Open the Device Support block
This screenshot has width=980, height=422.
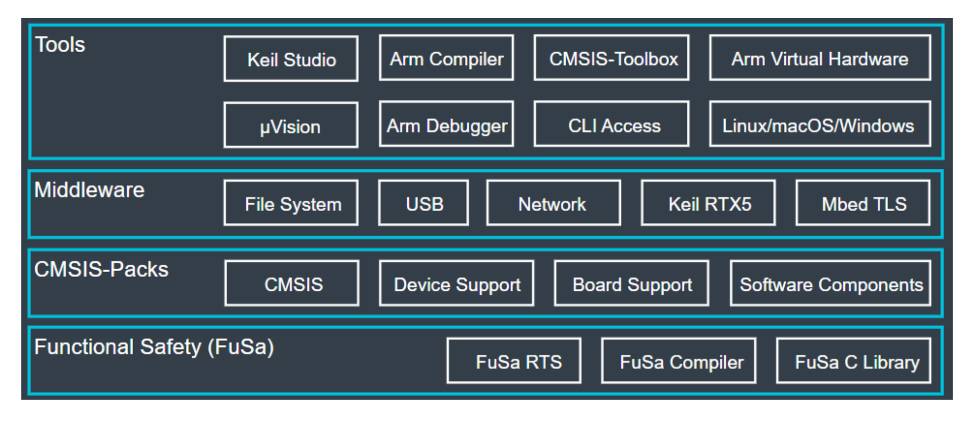click(x=456, y=283)
